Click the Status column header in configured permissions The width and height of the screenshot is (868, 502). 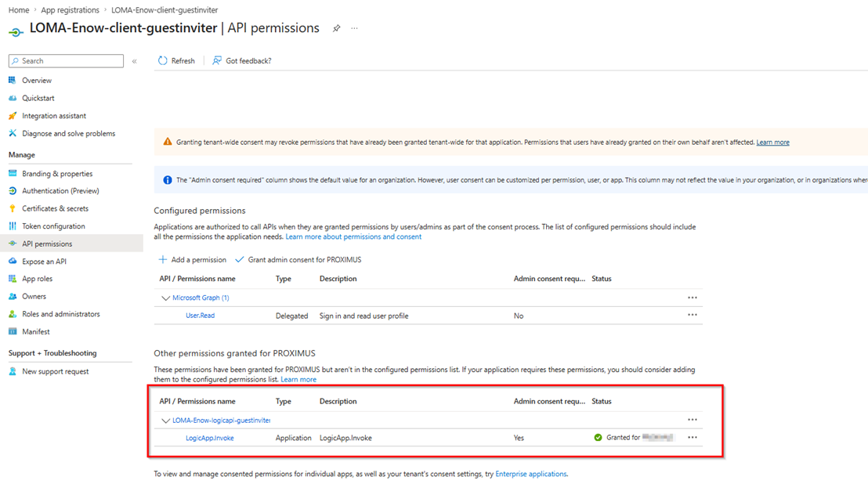(601, 279)
